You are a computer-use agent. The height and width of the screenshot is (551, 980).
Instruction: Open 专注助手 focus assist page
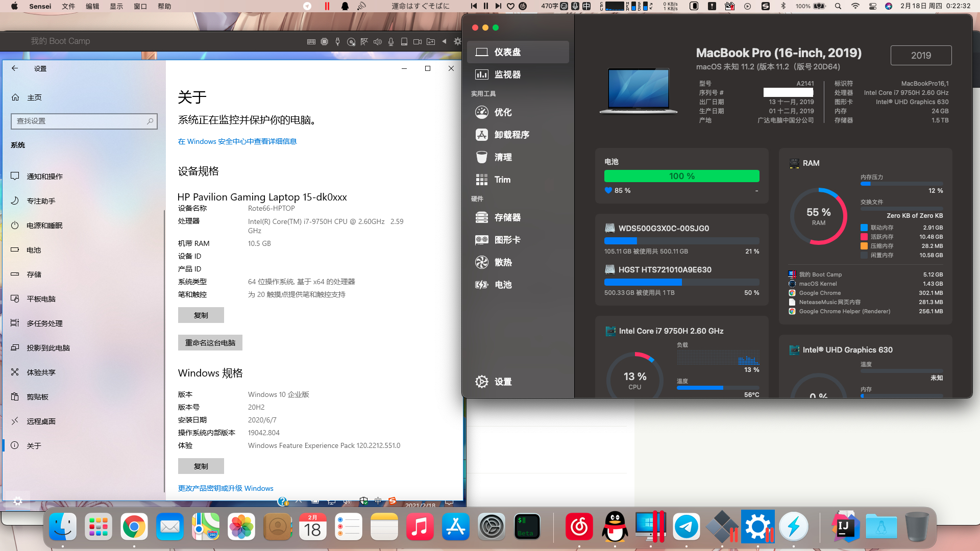(83, 201)
